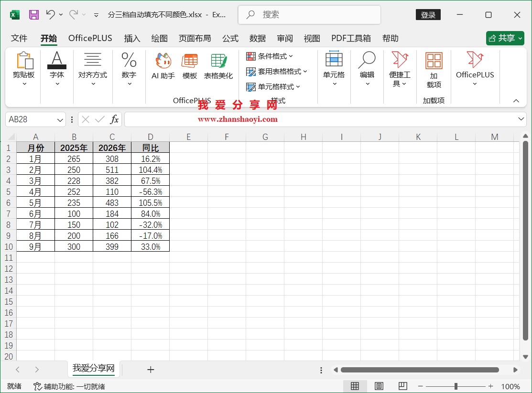
Task: Open the Editing (编辑) magnifier group
Action: click(367, 69)
